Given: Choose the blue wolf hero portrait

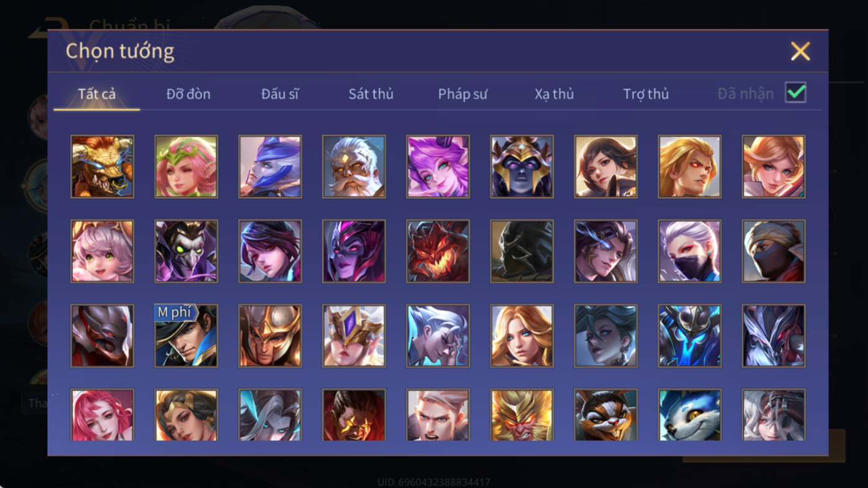Looking at the screenshot, I should (690, 415).
